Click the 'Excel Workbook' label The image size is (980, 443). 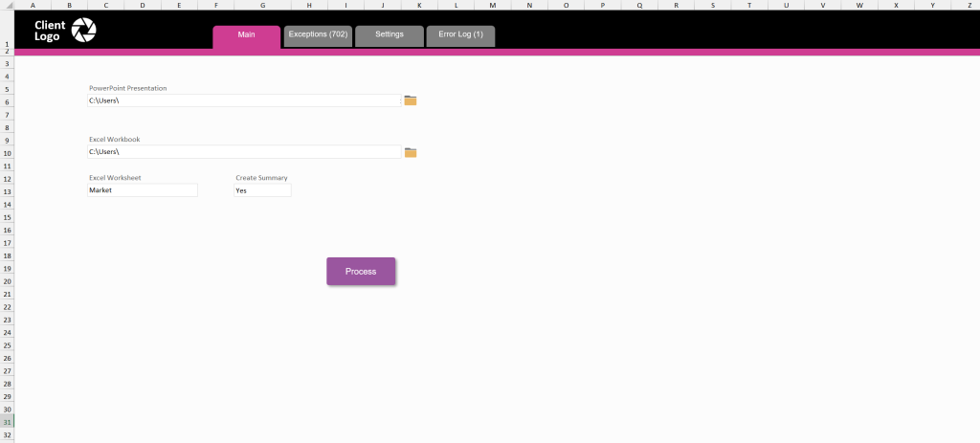coord(115,140)
